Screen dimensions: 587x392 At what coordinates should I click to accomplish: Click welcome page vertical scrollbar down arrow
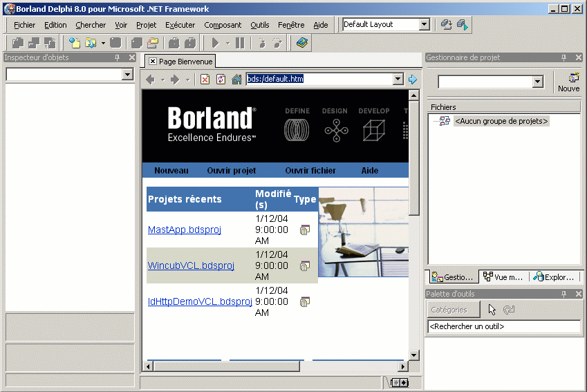point(413,355)
